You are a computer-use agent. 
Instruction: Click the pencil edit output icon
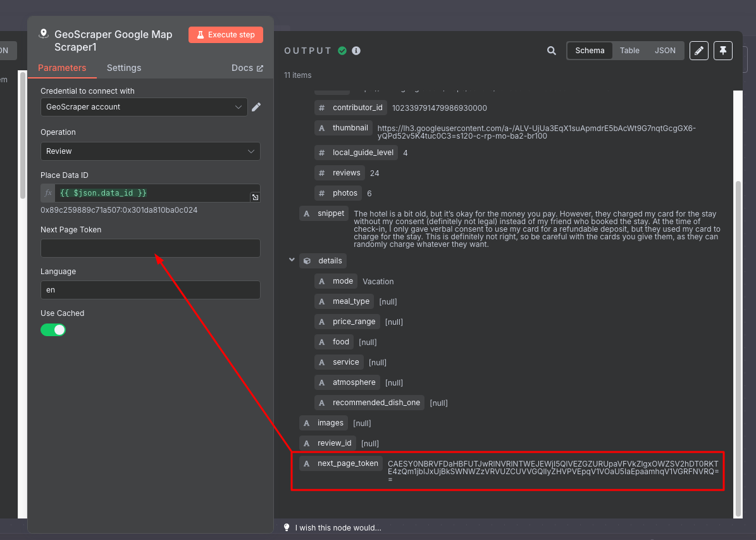[x=698, y=51]
